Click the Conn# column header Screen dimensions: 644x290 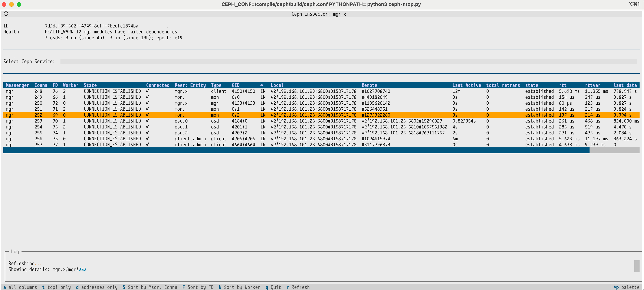41,85
